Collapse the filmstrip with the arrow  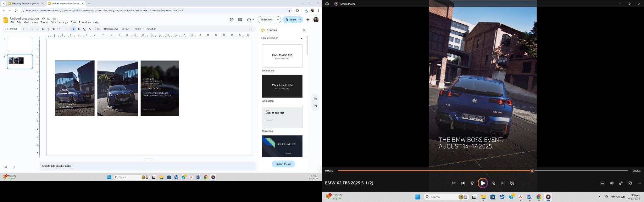(x=14, y=167)
